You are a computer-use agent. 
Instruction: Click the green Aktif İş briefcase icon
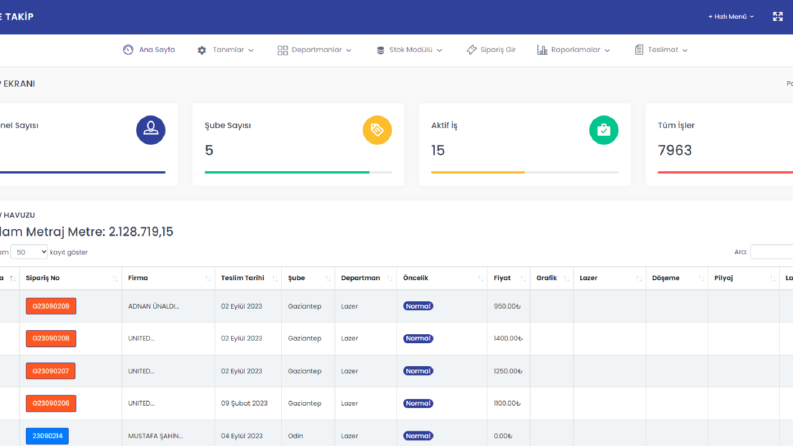(x=604, y=130)
